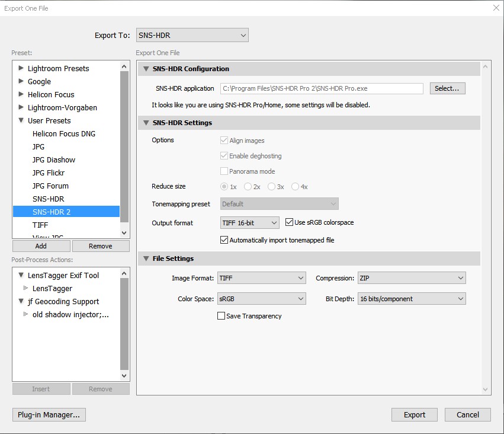Expand the Google preset folder
Screen dimensions: 504x434
(x=21, y=81)
